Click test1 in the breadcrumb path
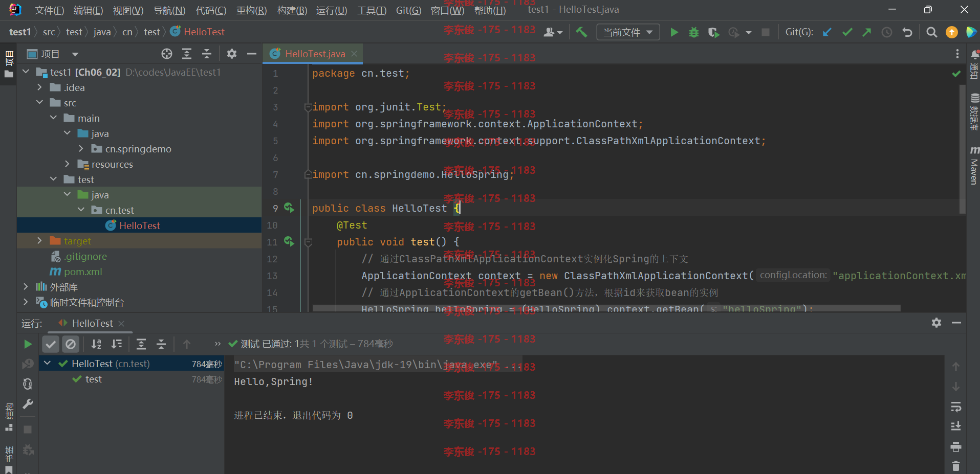980x474 pixels. tap(20, 32)
